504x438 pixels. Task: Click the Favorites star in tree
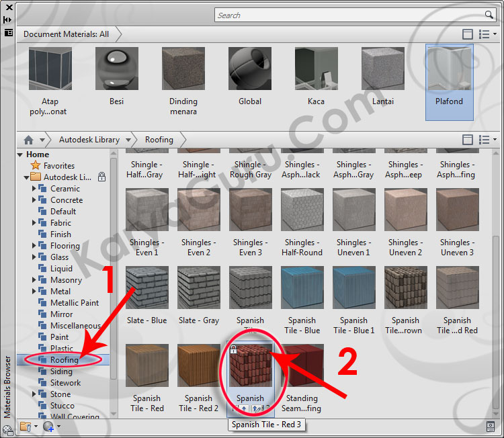[x=36, y=166]
